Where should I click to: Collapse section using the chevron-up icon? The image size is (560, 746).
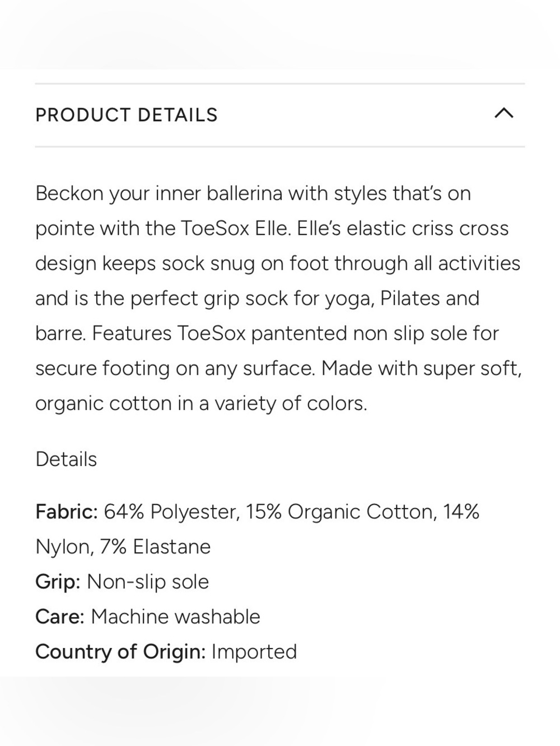point(504,114)
